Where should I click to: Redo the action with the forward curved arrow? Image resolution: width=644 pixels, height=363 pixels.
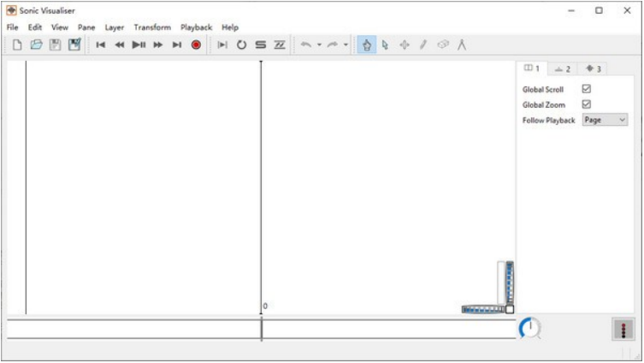[333, 45]
